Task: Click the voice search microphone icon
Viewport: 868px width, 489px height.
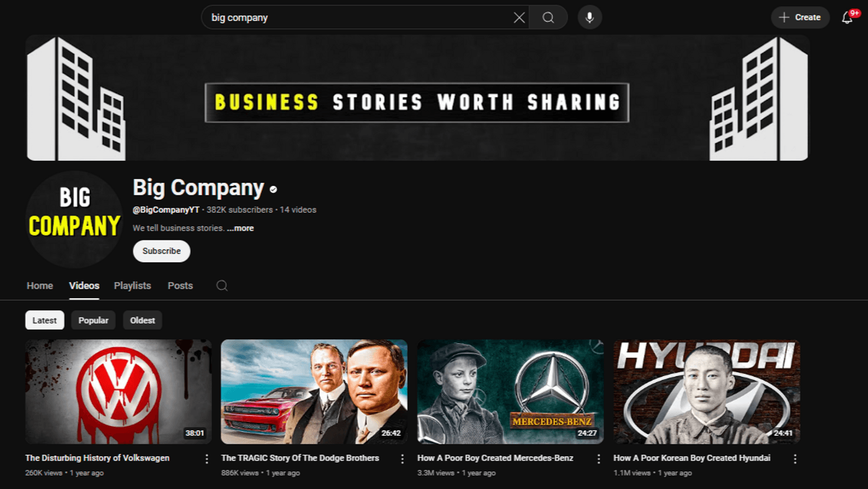Action: coord(589,17)
